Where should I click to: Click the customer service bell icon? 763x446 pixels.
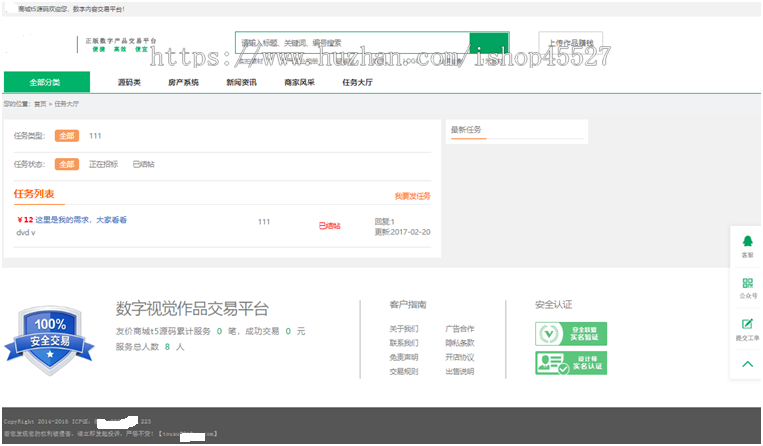point(747,241)
